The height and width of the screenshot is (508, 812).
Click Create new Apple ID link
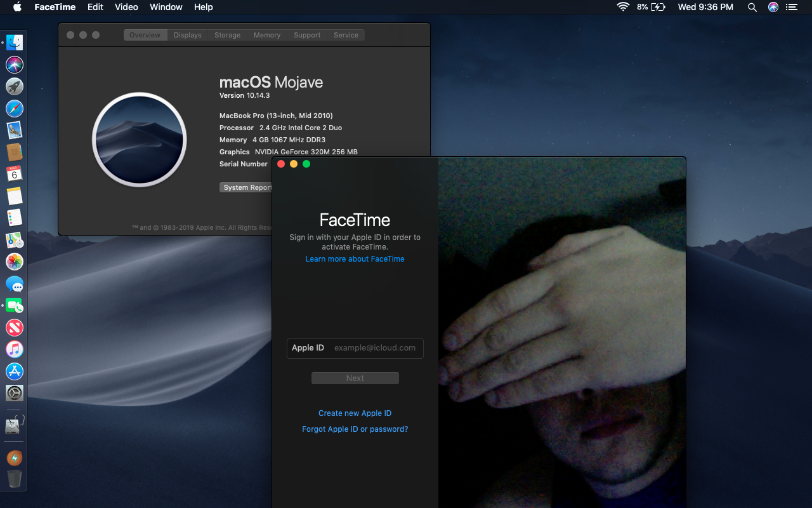click(355, 413)
